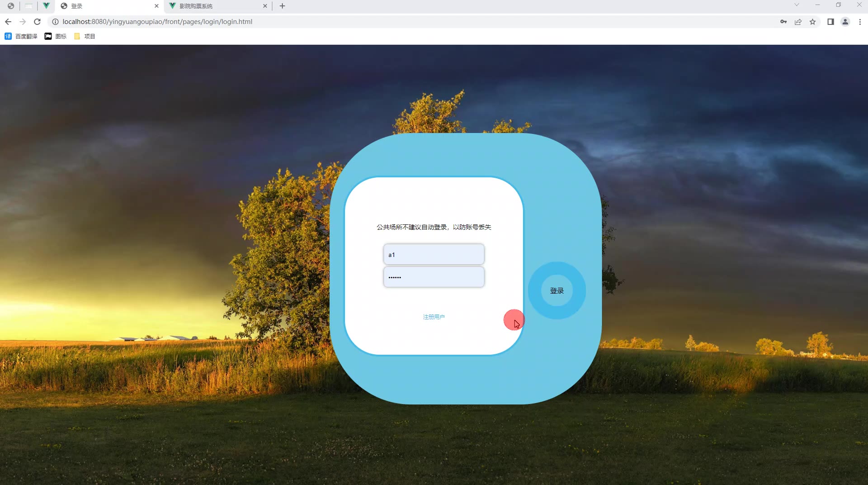Viewport: 868px width, 485px height.
Task: Reload the login page
Action: click(x=38, y=22)
